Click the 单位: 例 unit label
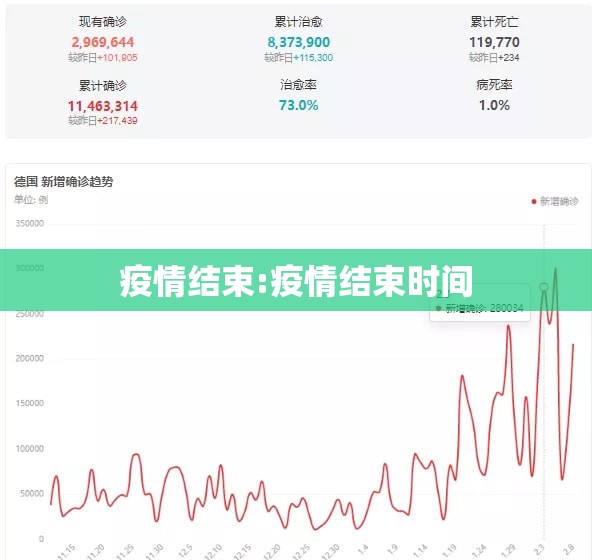The image size is (592, 560). (x=31, y=199)
